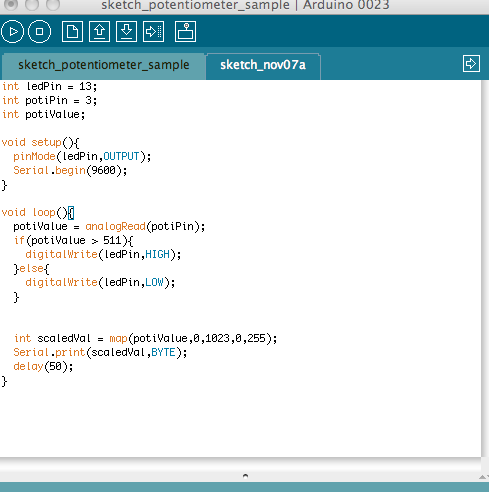Image resolution: width=489 pixels, height=492 pixels.
Task: Switch to sketch_potentiometer_sample tab
Action: [x=104, y=65]
